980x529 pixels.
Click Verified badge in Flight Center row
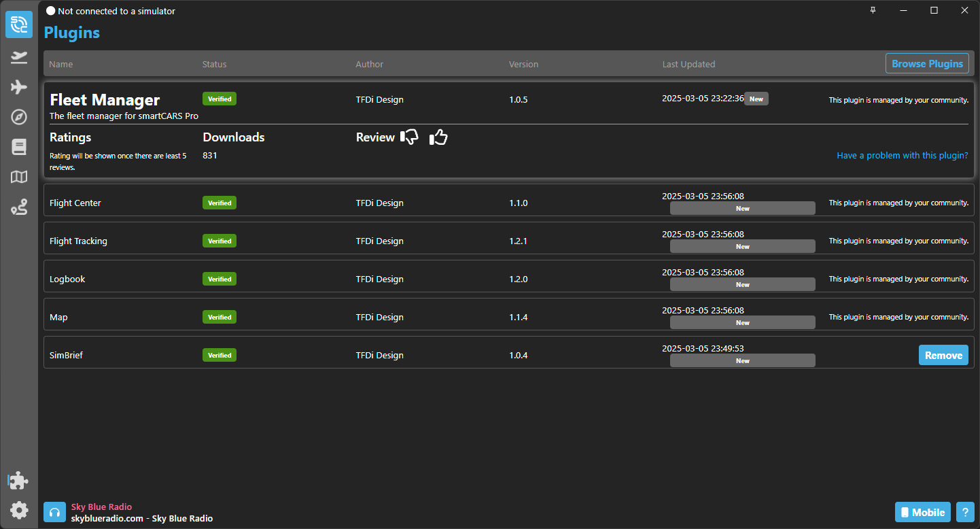(220, 203)
